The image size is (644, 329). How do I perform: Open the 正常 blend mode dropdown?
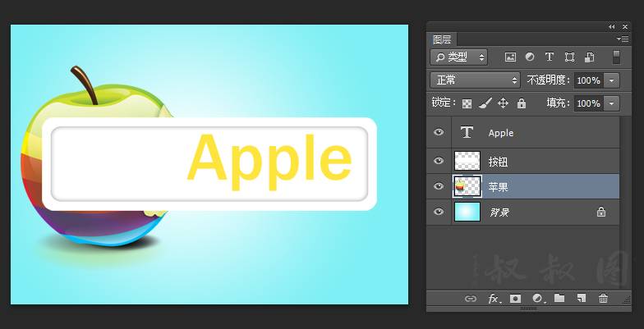click(x=475, y=80)
